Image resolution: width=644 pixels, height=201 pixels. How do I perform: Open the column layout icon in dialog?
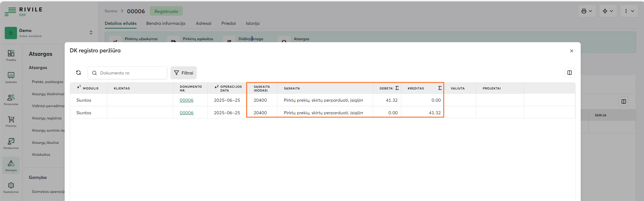click(x=569, y=73)
